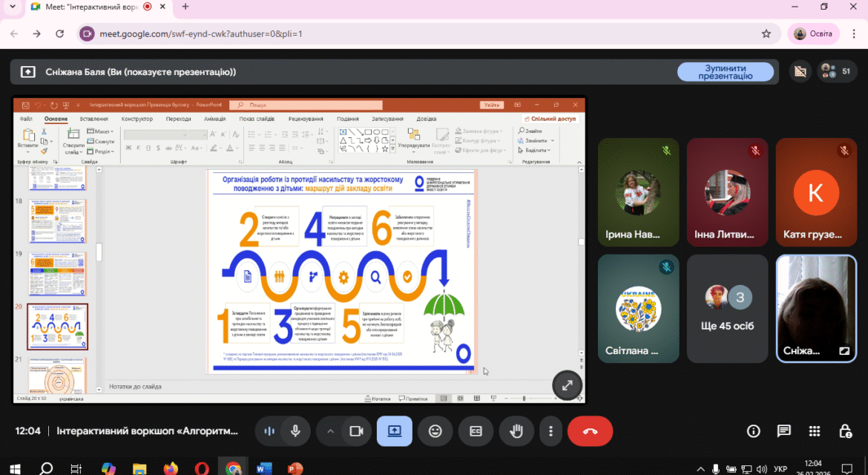The height and width of the screenshot is (475, 868).
Task: Click the red Leave call button
Action: pos(590,430)
